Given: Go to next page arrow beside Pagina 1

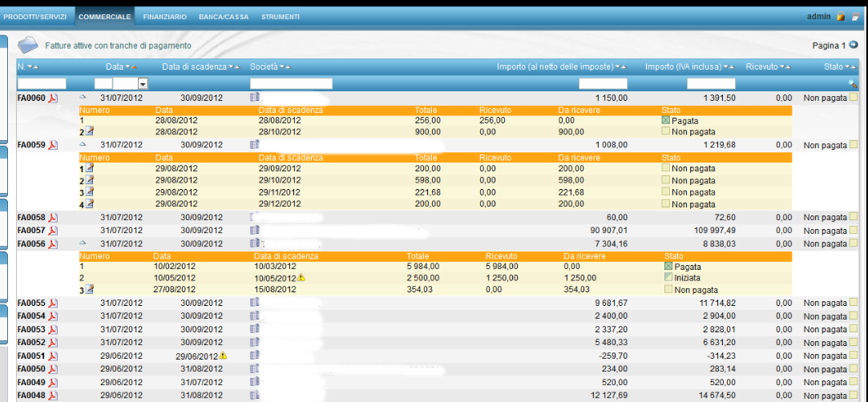Looking at the screenshot, I should point(854,46).
